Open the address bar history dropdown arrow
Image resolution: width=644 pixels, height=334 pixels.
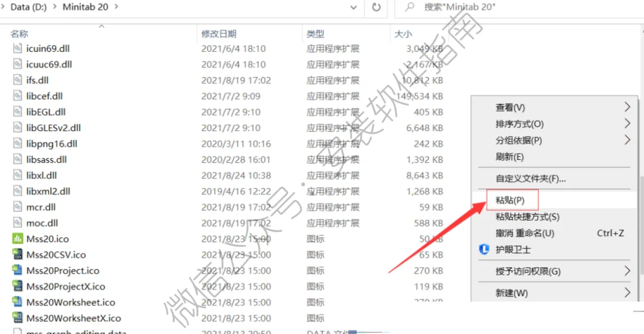[x=353, y=7]
